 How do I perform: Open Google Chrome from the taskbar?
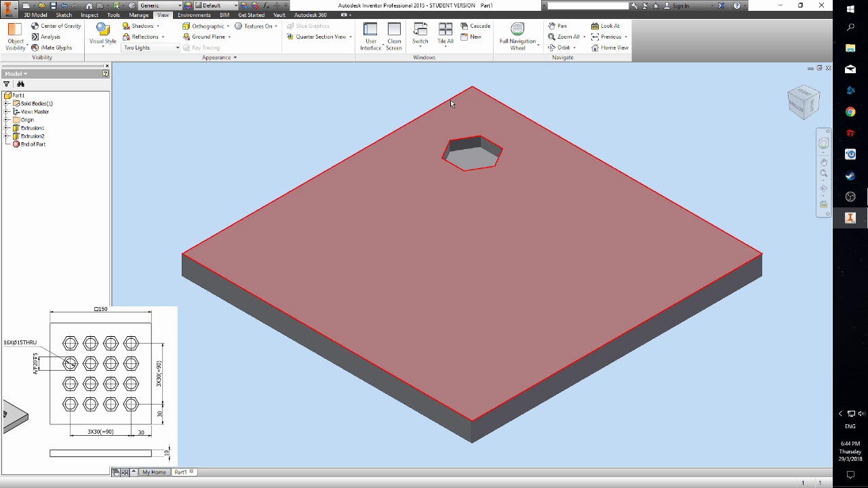click(x=850, y=112)
